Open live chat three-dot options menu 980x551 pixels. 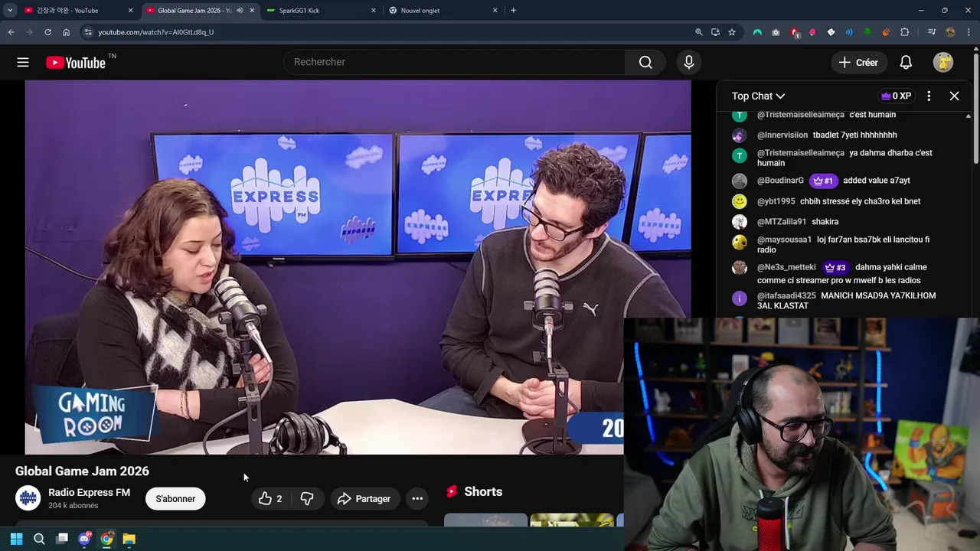click(929, 96)
